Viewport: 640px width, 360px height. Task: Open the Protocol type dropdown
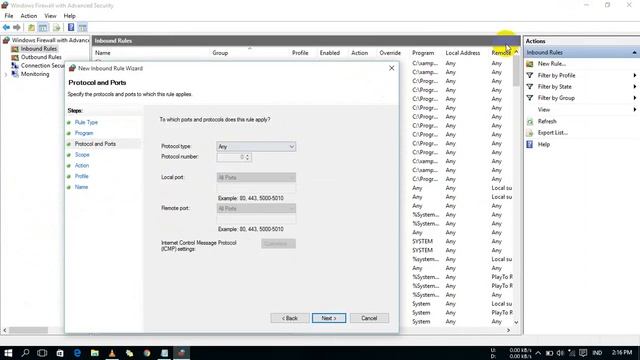click(x=256, y=147)
